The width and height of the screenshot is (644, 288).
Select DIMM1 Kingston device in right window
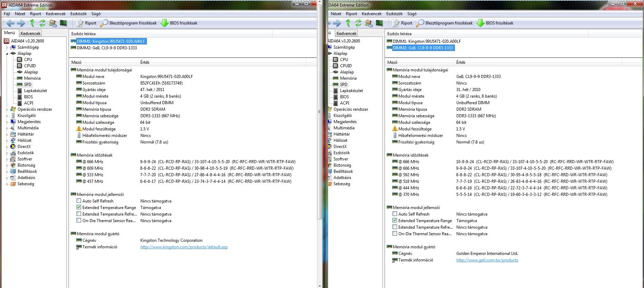click(x=427, y=41)
